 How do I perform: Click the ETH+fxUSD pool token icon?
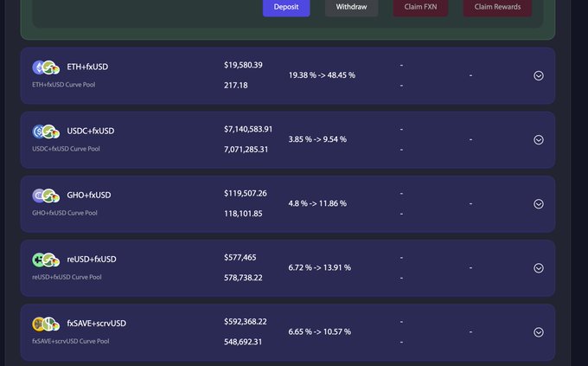(45, 67)
